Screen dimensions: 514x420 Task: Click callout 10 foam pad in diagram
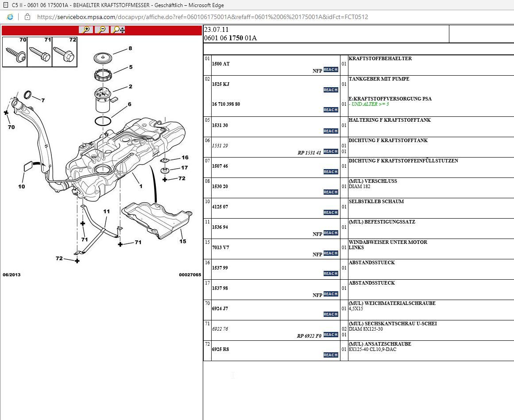[x=22, y=186]
